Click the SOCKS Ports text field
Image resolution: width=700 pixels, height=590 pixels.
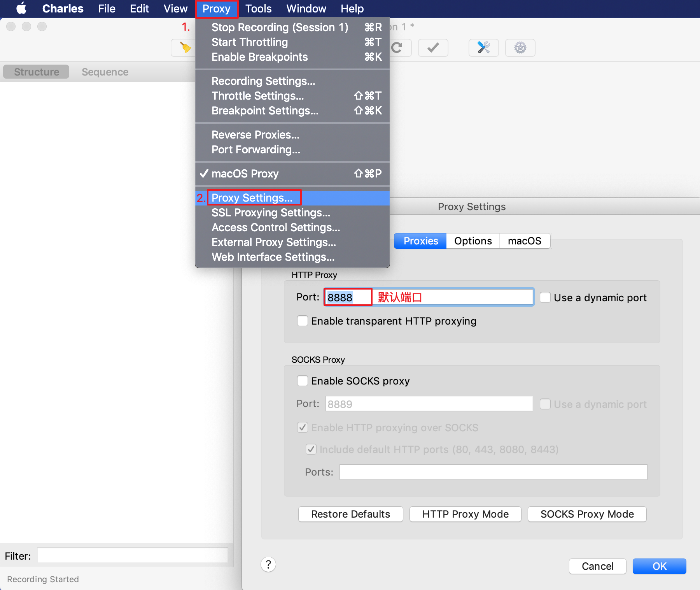[493, 472]
